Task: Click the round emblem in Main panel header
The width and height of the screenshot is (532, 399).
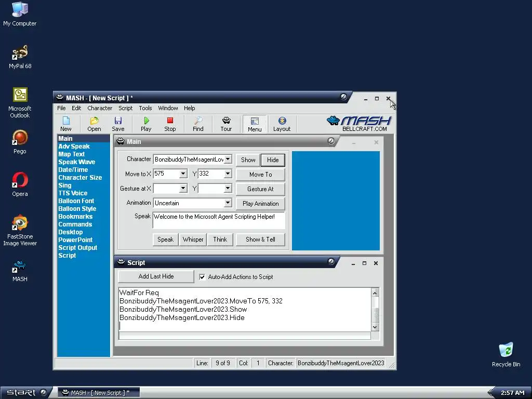Action: [x=331, y=141]
